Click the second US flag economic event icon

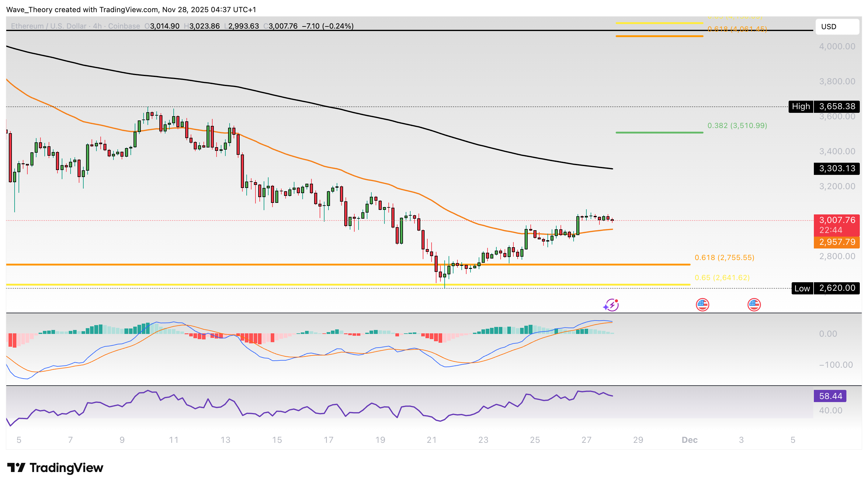tap(754, 305)
